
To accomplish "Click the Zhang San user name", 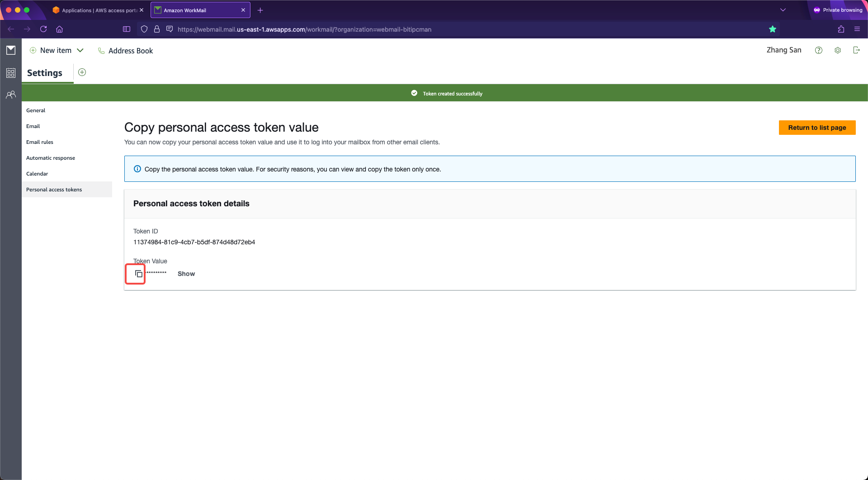I will (x=784, y=50).
